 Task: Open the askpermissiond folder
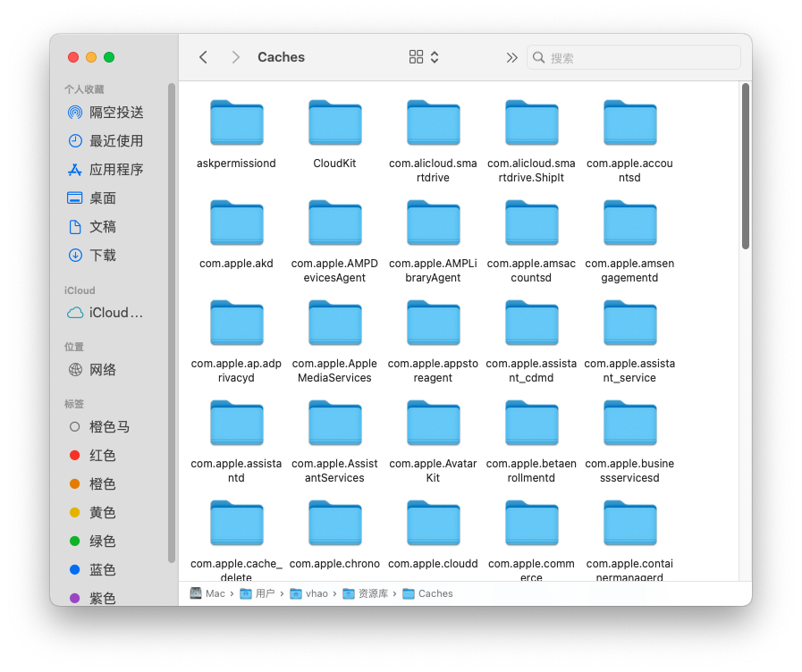(x=236, y=122)
